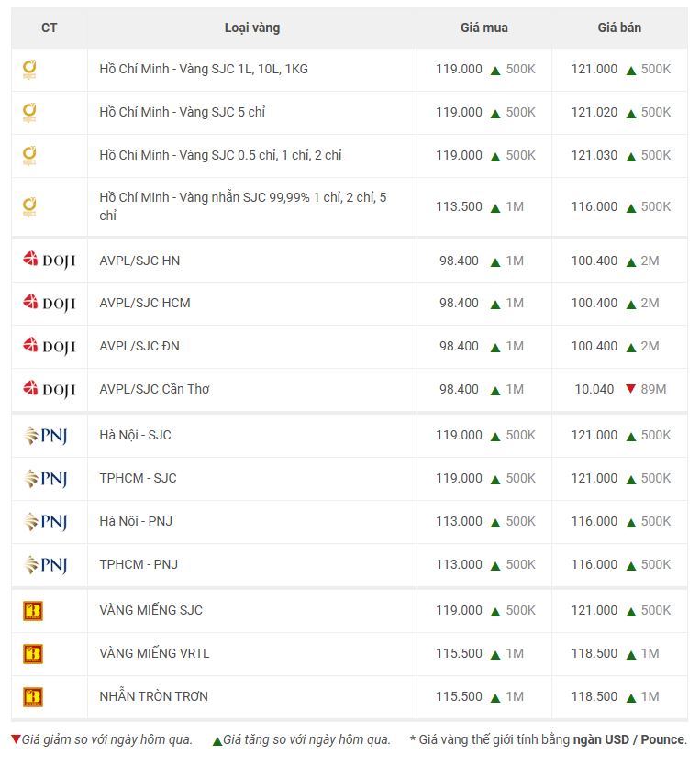The image size is (700, 766).
Task: Click the PNJ logo in Hà Nội - SJC row
Action: click(46, 435)
